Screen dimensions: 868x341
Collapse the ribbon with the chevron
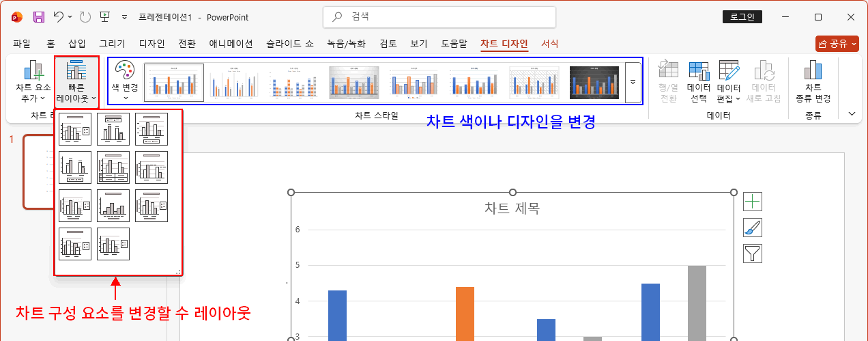pos(852,114)
